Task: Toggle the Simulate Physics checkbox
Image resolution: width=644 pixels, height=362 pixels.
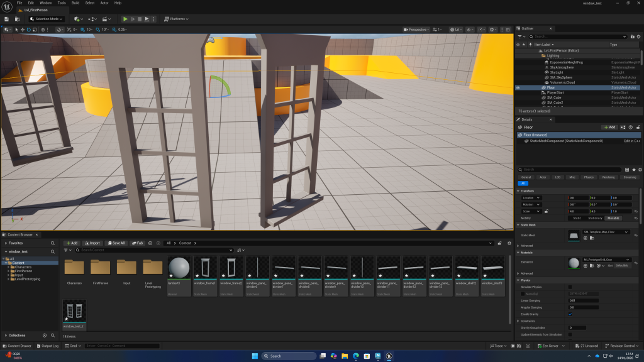Action: 570,287
